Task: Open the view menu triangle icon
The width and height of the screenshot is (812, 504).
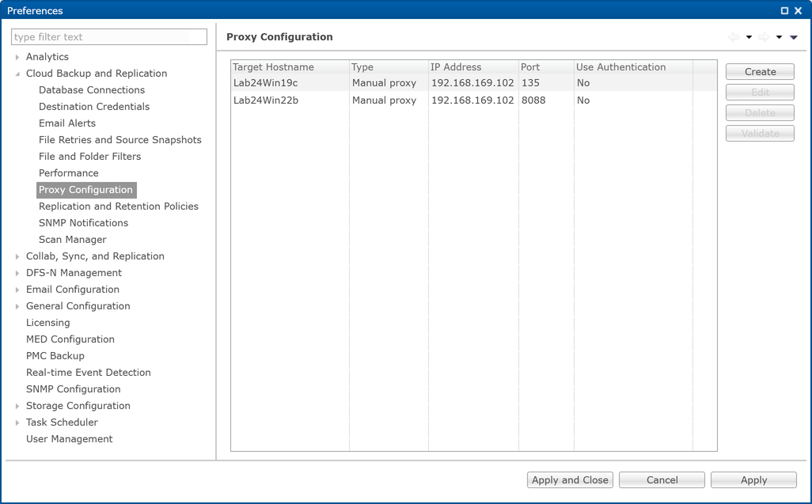Action: pyautogui.click(x=793, y=37)
